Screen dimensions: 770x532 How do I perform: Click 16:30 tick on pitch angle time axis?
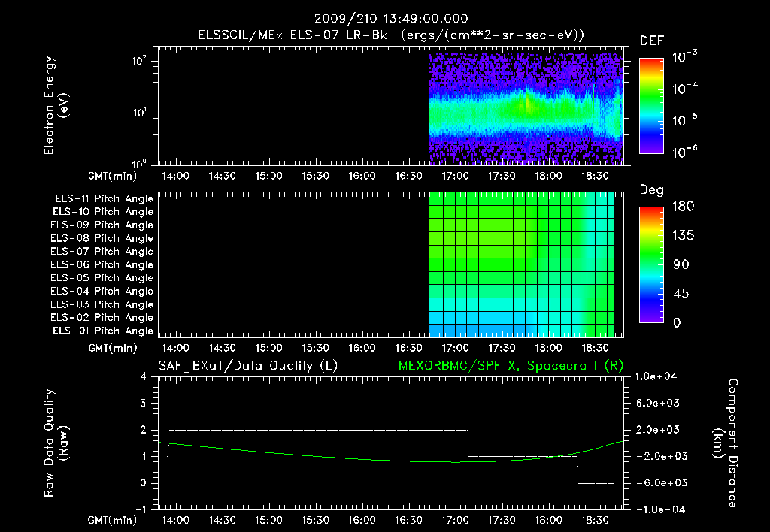coord(408,348)
